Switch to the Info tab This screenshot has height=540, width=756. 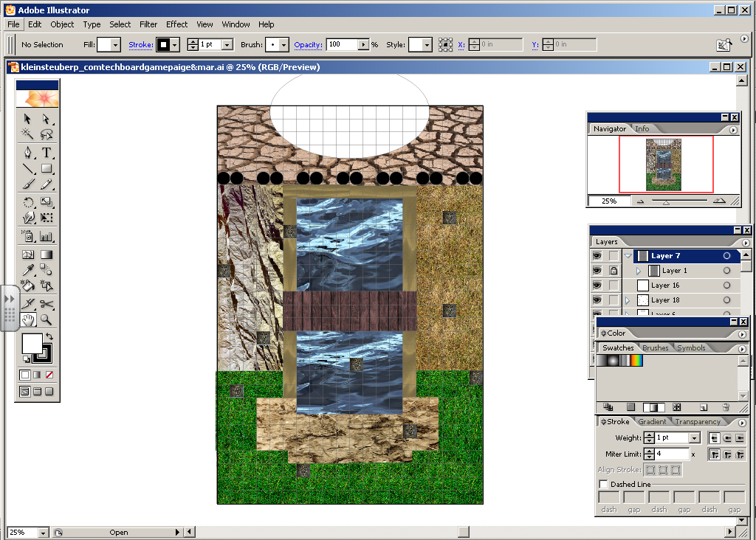click(x=642, y=128)
